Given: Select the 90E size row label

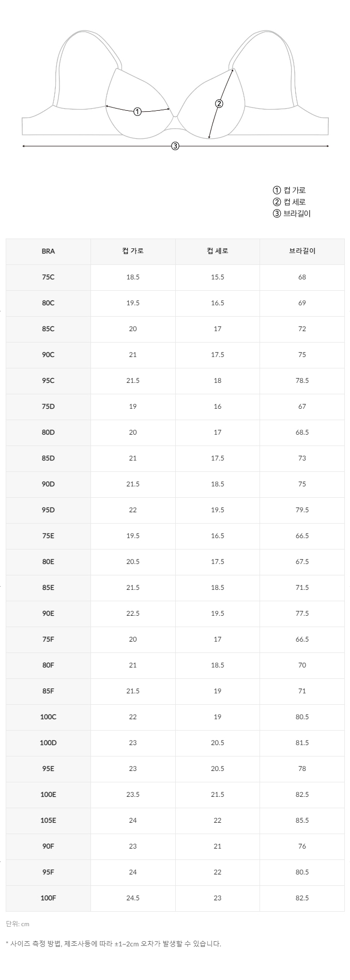Looking at the screenshot, I should click(x=48, y=614).
